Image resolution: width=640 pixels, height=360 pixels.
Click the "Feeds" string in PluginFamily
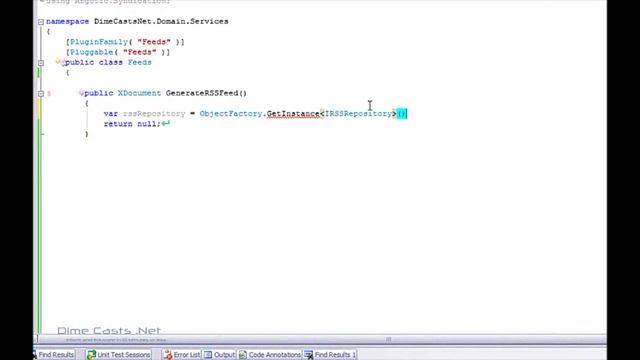click(x=154, y=42)
